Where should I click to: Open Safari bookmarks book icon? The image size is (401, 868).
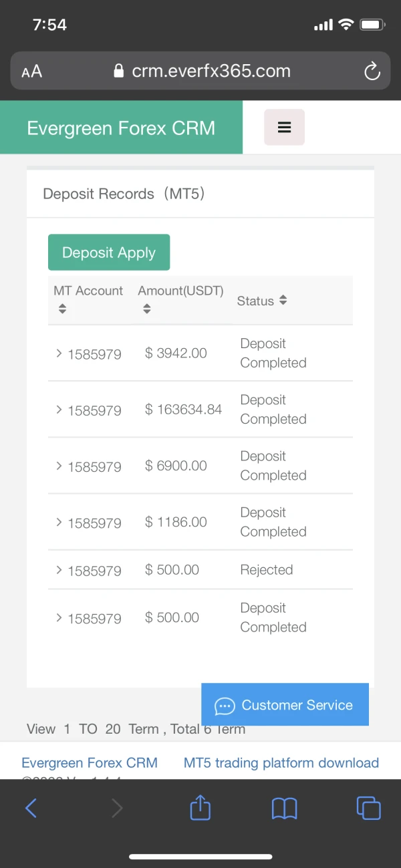(285, 809)
